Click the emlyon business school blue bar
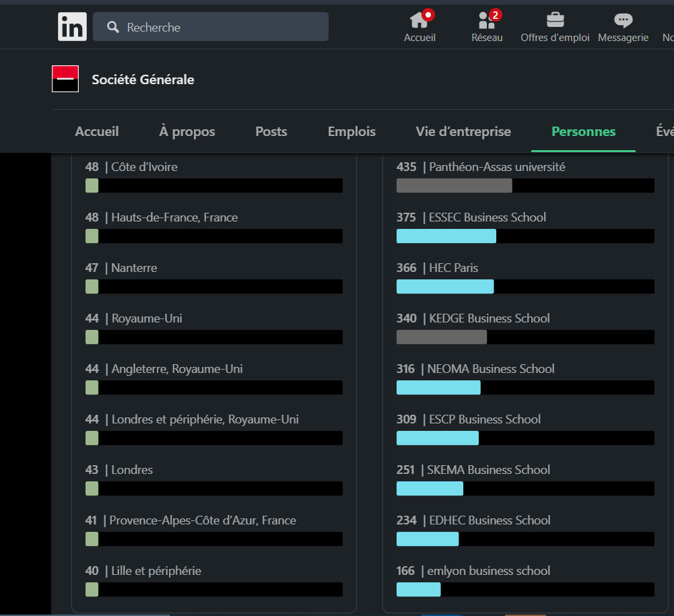674x616 pixels. point(419,590)
